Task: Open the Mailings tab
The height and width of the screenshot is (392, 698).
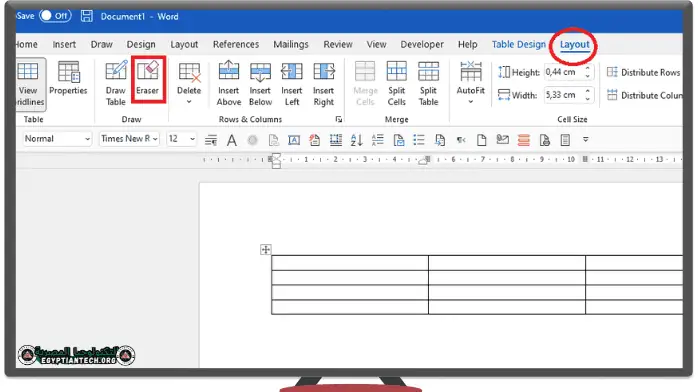Action: pos(291,44)
